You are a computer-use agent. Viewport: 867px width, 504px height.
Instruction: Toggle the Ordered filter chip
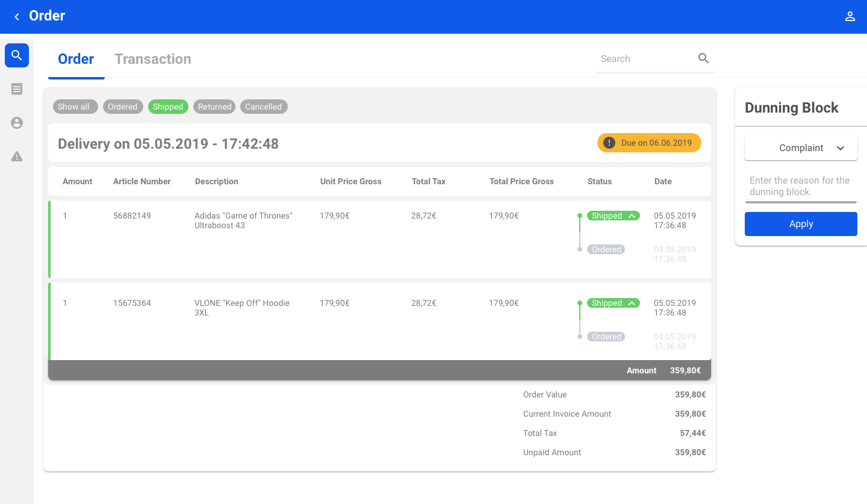point(123,107)
